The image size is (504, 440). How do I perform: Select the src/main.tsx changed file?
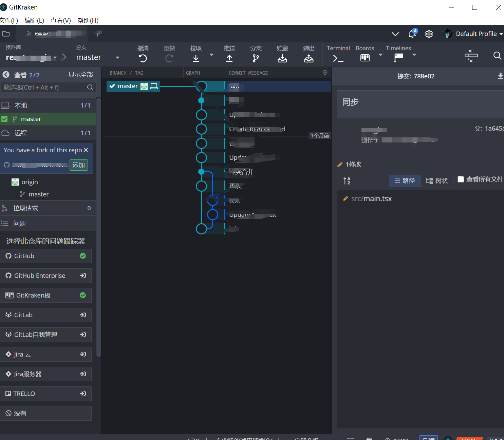click(x=371, y=199)
